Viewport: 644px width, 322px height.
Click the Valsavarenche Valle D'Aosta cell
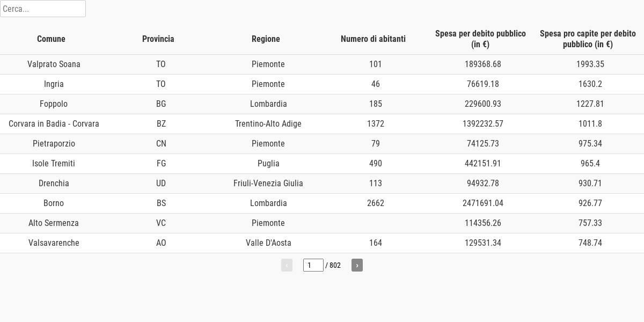pos(268,243)
